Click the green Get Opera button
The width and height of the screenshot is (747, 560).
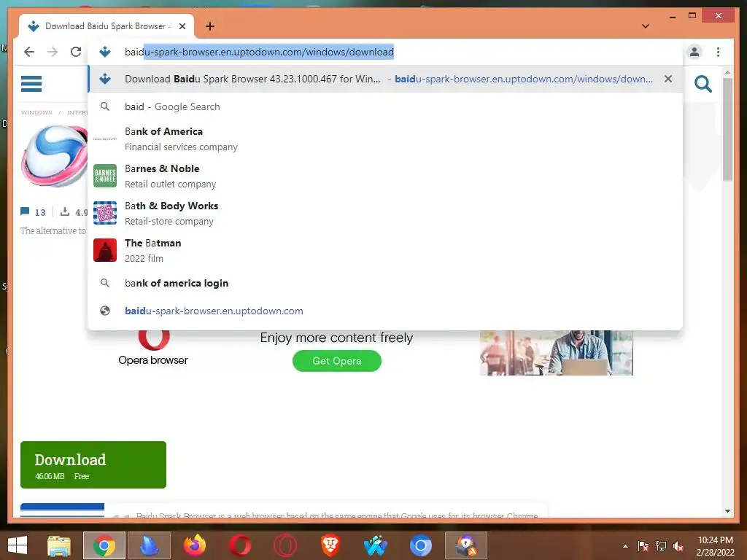[x=337, y=361]
